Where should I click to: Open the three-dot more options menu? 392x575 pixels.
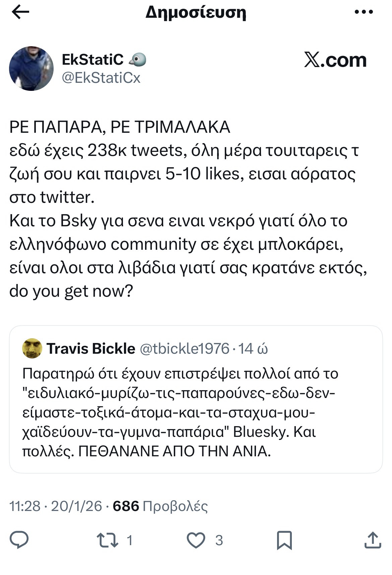click(x=364, y=12)
